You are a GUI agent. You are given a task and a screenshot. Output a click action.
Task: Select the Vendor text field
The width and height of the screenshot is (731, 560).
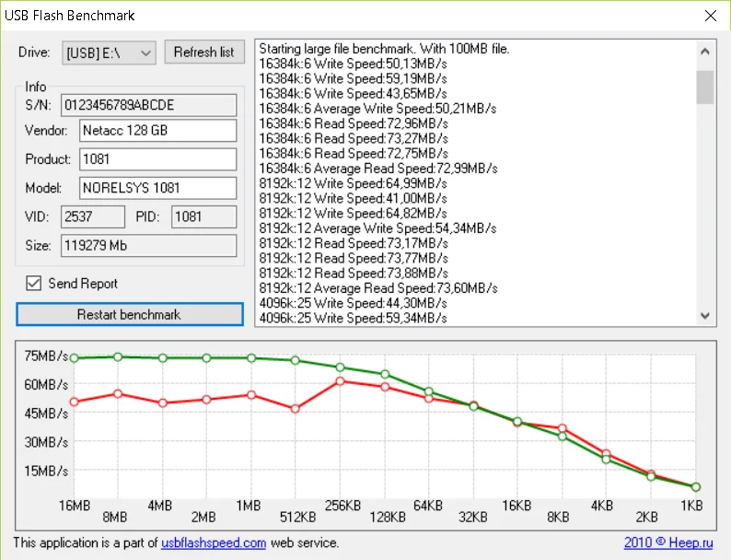click(157, 131)
